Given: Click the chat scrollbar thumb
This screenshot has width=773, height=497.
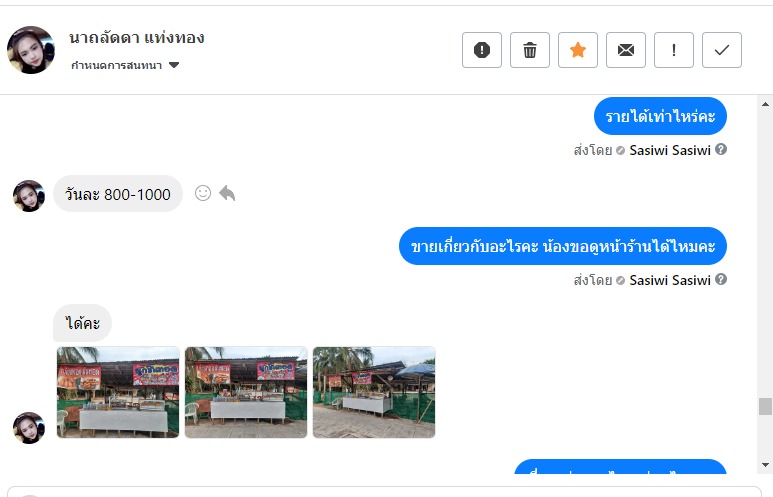Looking at the screenshot, I should (x=765, y=406).
